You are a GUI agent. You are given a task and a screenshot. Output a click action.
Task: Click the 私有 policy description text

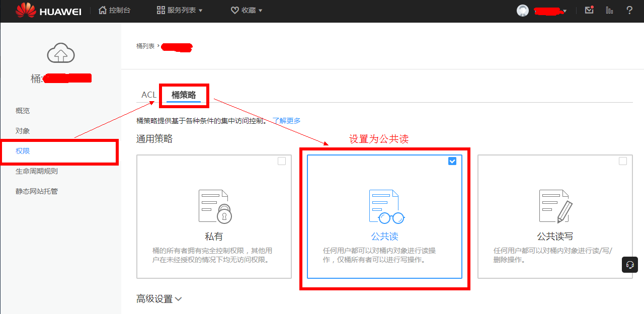[x=213, y=255]
